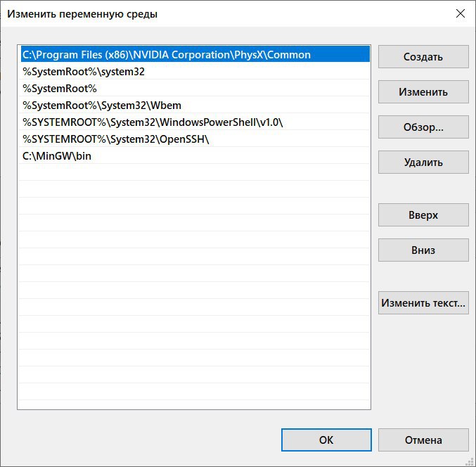The width and height of the screenshot is (476, 467).
Task: Click the Изменить текст... button
Action: [423, 303]
